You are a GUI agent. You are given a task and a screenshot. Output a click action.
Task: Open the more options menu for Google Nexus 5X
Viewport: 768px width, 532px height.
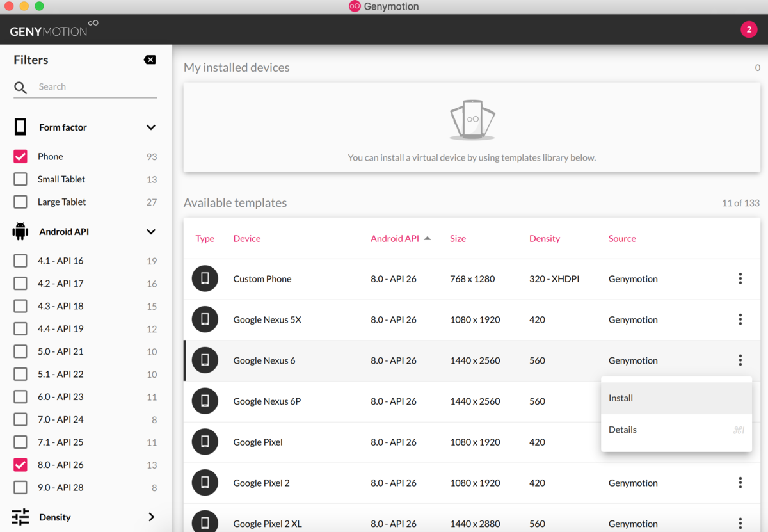(740, 319)
